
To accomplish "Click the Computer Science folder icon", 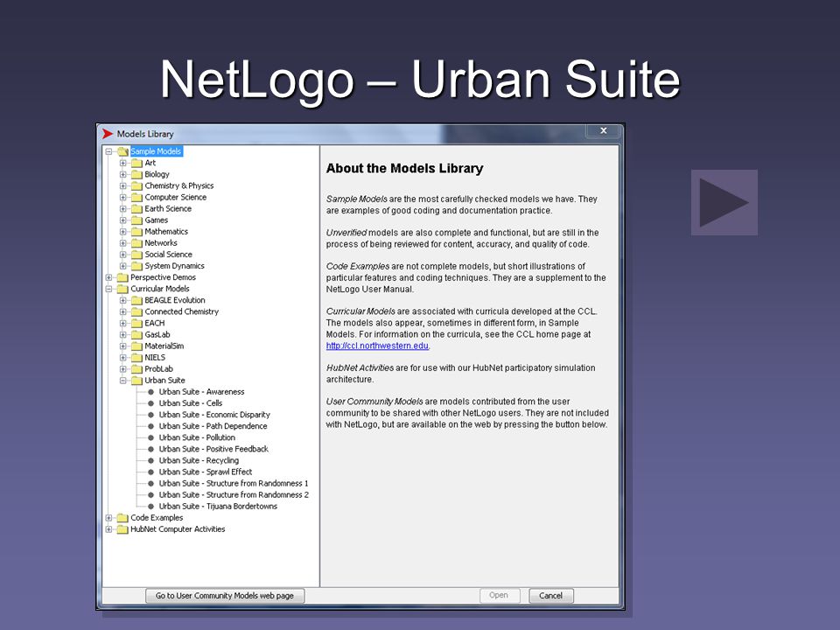I will 136,197.
